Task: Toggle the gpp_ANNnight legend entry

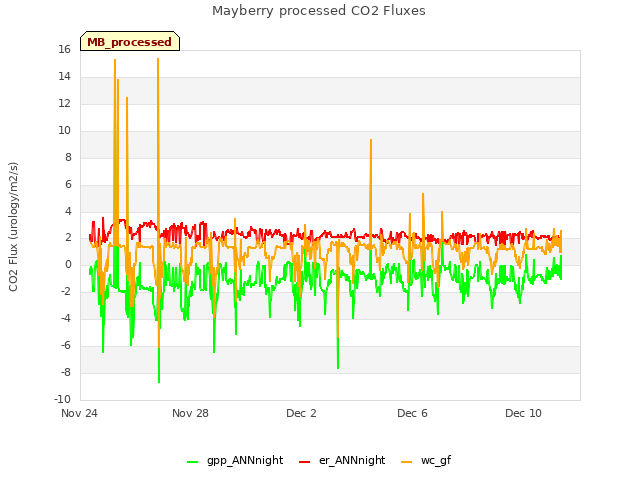Action: [235, 460]
